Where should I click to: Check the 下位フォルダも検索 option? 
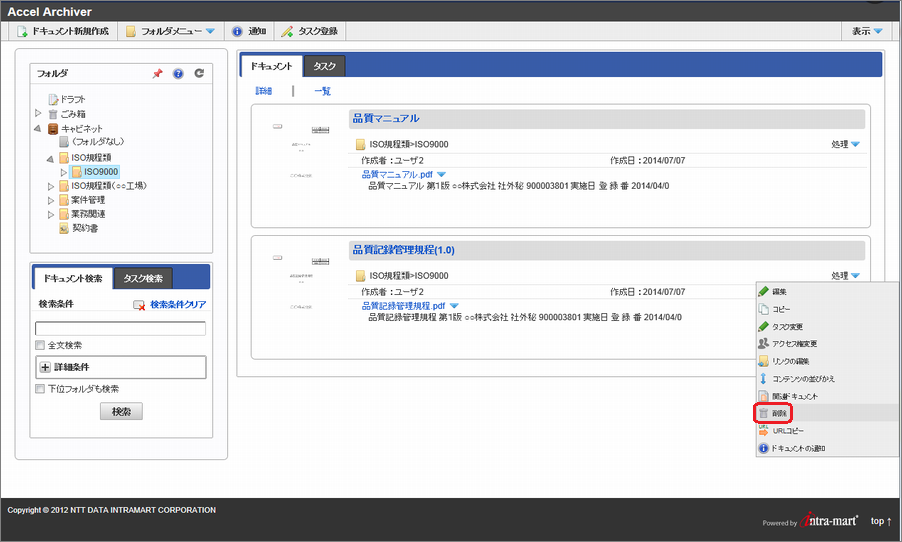coord(40,389)
